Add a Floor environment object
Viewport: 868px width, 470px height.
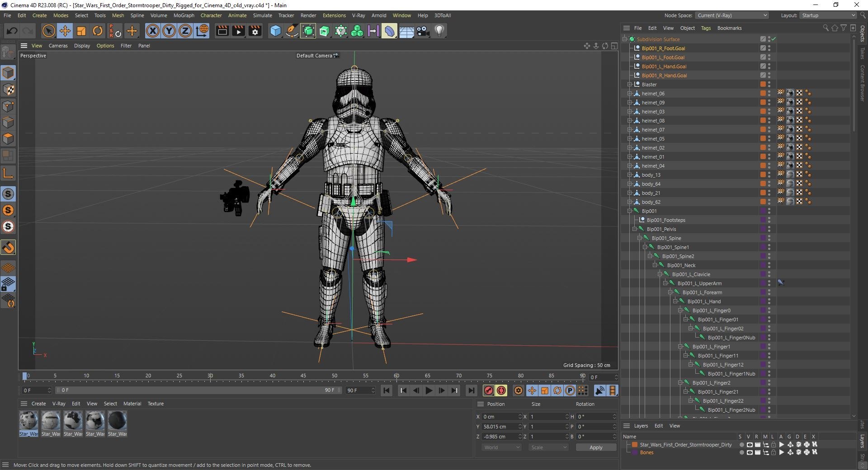406,31
